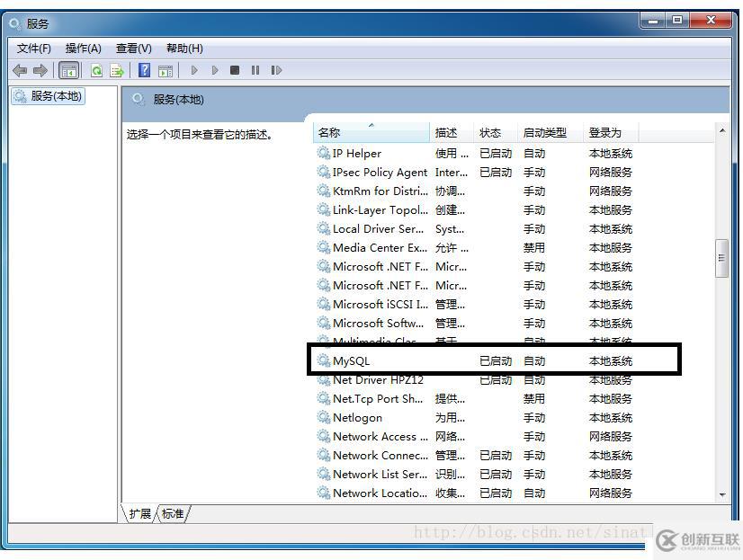
Task: Navigate back using the back arrow icon
Action: [x=20, y=70]
